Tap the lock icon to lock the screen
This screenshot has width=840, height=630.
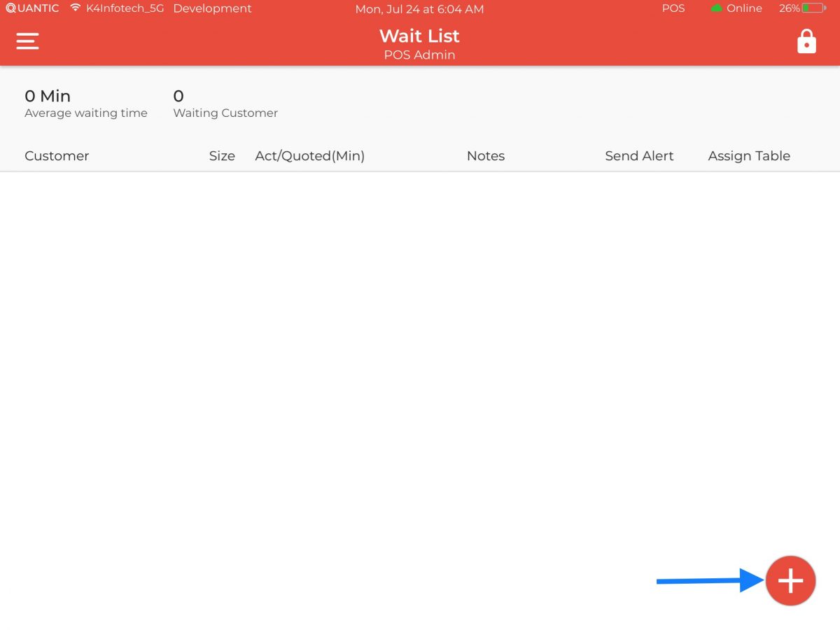(806, 41)
